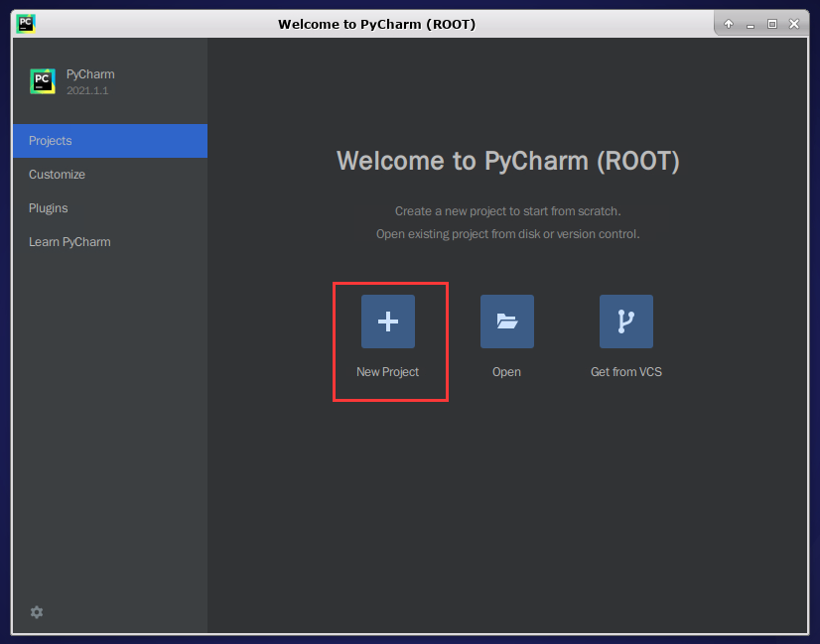Click the PyCharm icon in title bar
The height and width of the screenshot is (644, 820).
click(x=26, y=24)
